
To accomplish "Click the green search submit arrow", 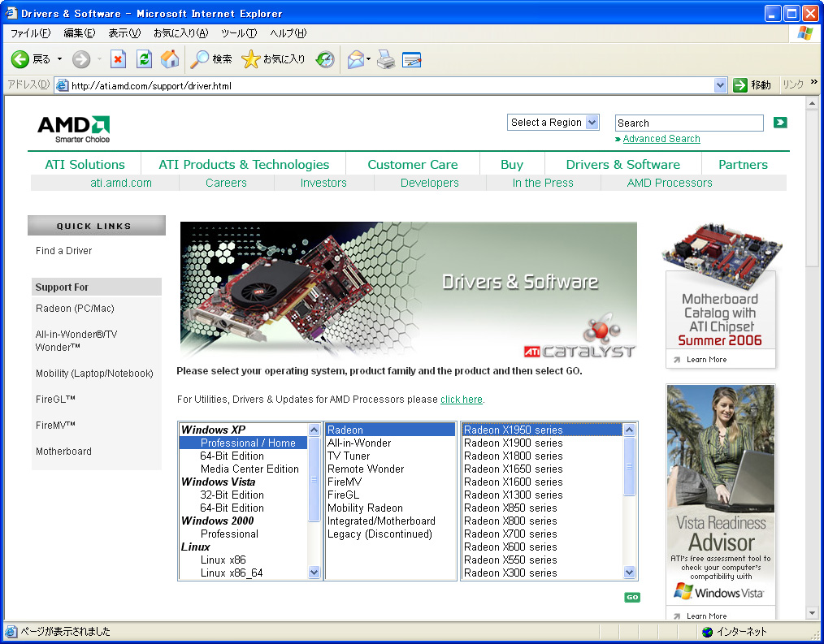I will (780, 123).
